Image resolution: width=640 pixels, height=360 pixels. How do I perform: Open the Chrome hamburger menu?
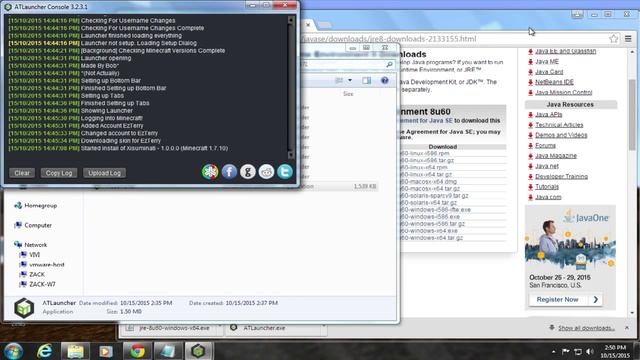coord(628,39)
